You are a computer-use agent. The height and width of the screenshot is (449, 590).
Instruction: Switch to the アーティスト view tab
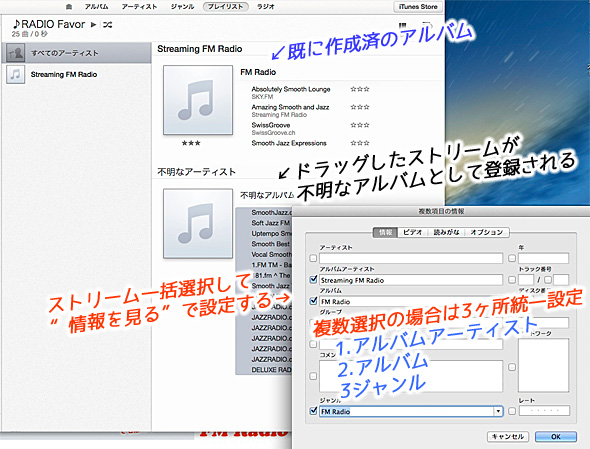(139, 6)
